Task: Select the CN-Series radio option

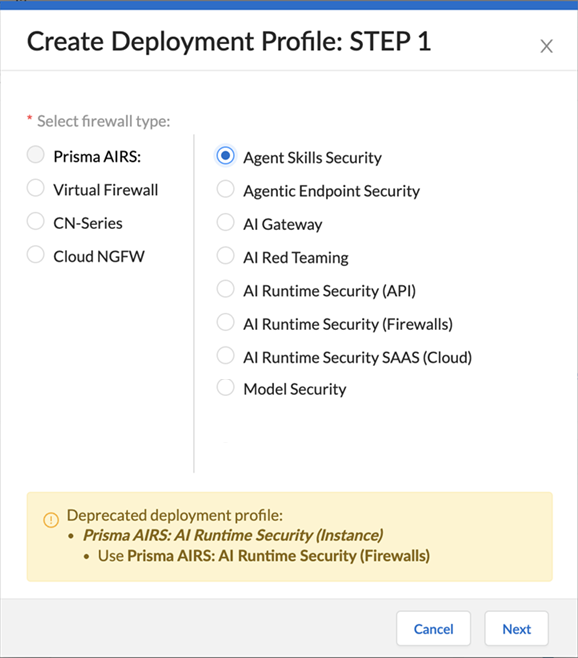Action: click(x=36, y=221)
